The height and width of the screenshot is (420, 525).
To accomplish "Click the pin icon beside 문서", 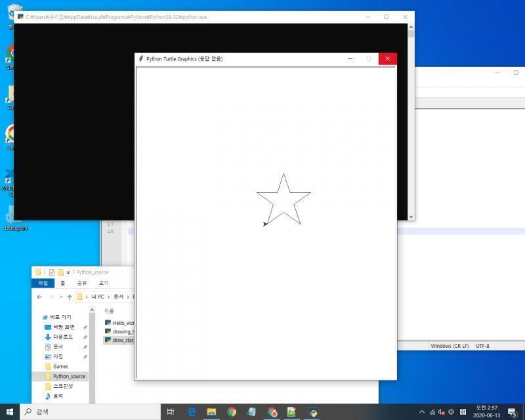I will (85, 347).
